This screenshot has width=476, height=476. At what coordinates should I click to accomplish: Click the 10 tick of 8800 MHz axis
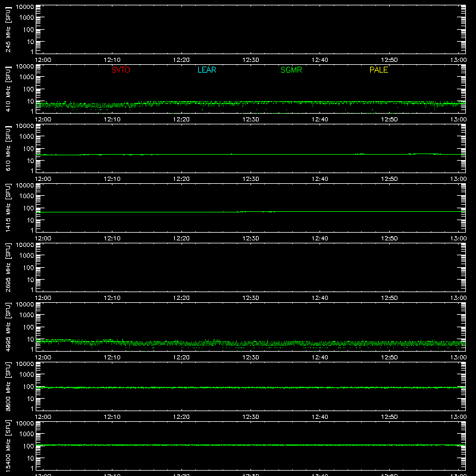point(31,399)
